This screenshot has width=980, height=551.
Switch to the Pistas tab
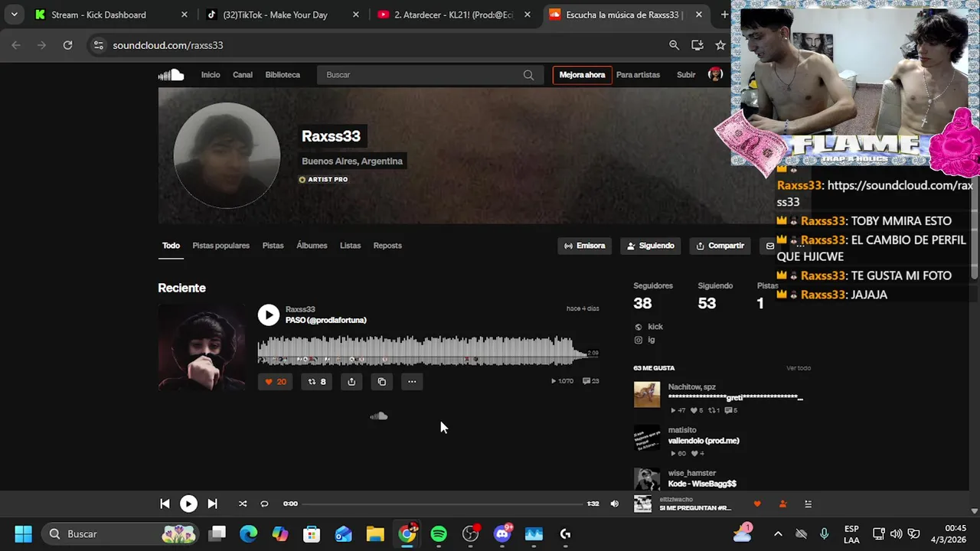click(273, 246)
